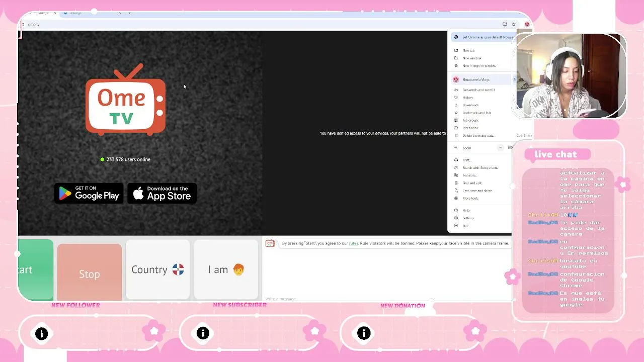Click the Zoom magnifier icon
This screenshot has width=644, height=362.
(x=456, y=148)
